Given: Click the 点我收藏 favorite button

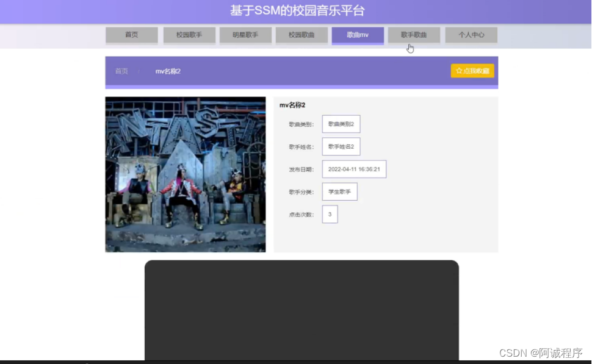Looking at the screenshot, I should (473, 71).
